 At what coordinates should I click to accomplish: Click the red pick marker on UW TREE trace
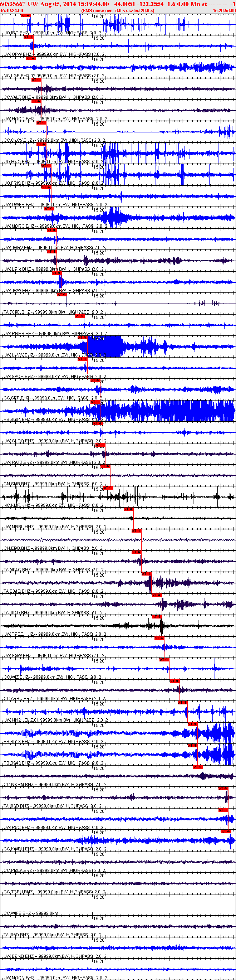pos(157,616)
